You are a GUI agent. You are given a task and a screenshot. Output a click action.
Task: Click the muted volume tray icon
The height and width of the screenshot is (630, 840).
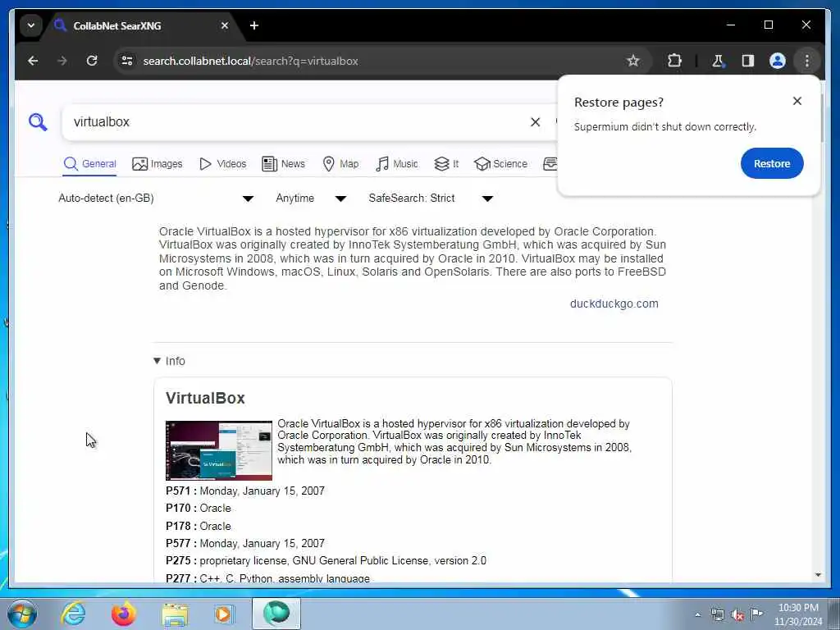coord(737,615)
